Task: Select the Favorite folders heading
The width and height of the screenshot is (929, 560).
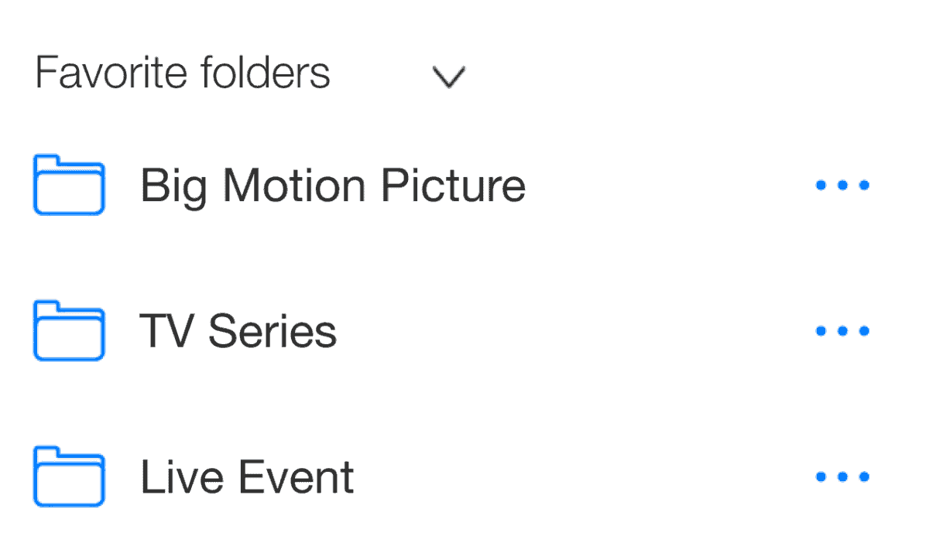Action: tap(183, 72)
